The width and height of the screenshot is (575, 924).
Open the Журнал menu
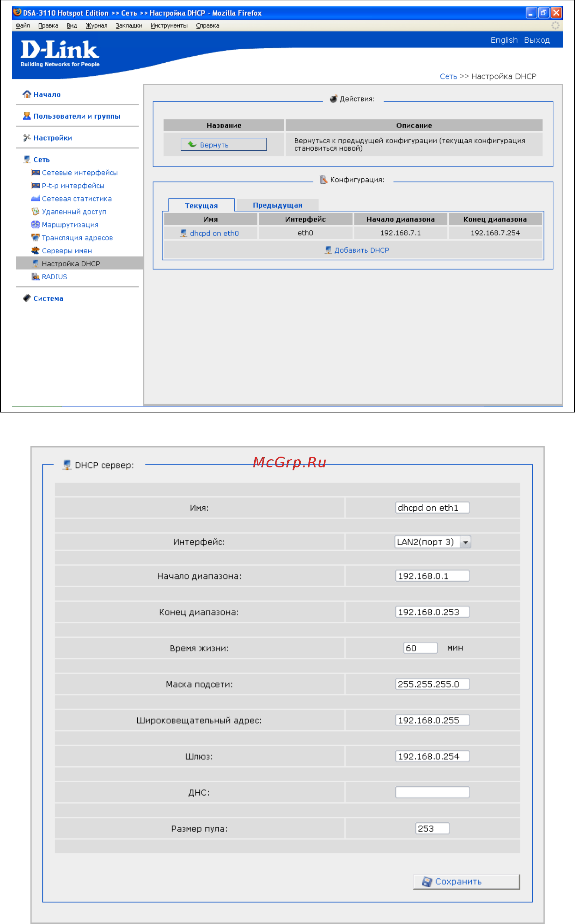[x=97, y=26]
